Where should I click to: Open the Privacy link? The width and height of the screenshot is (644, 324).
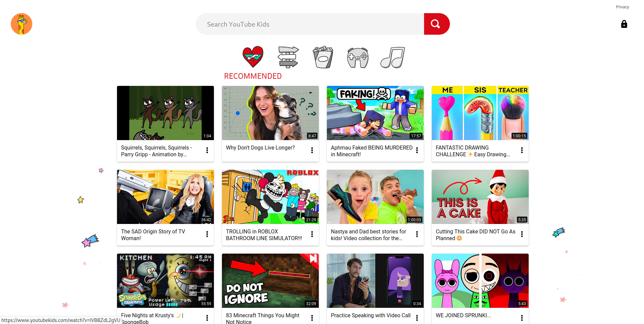pyautogui.click(x=622, y=7)
